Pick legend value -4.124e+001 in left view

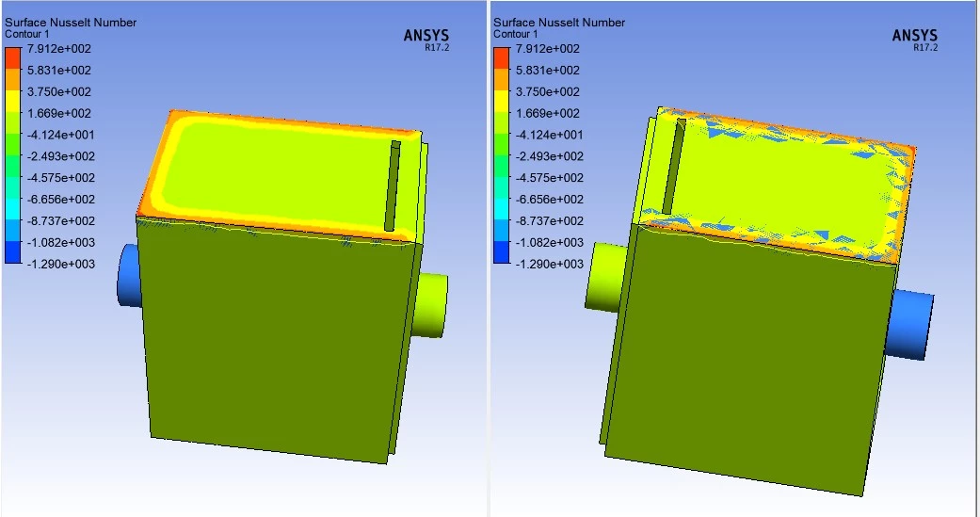[58, 135]
